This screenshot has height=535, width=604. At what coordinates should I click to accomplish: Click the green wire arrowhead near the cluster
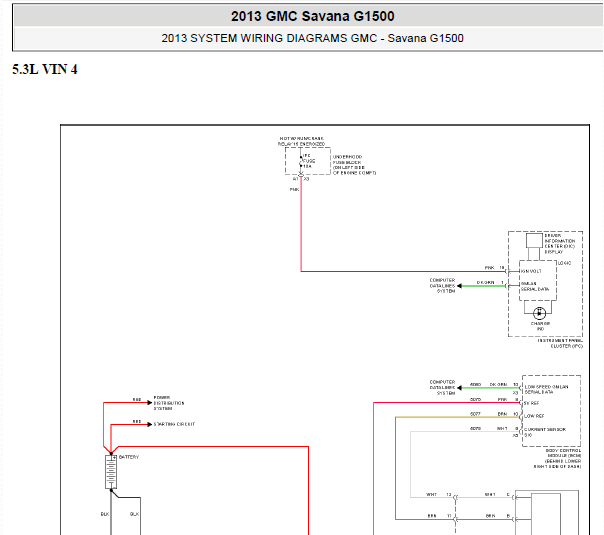[x=459, y=286]
